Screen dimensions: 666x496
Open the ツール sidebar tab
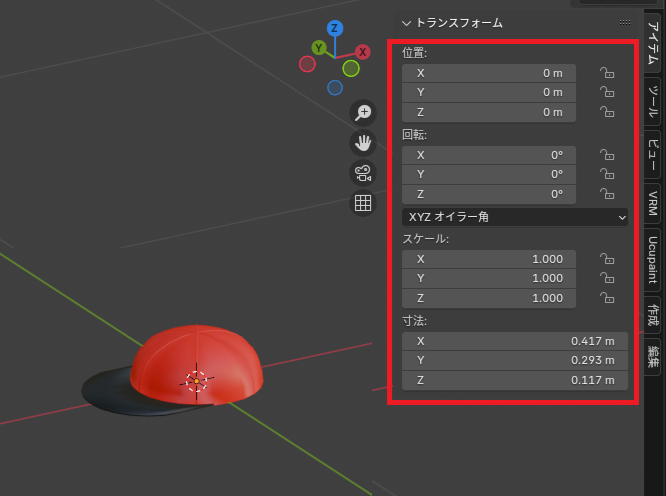652,101
